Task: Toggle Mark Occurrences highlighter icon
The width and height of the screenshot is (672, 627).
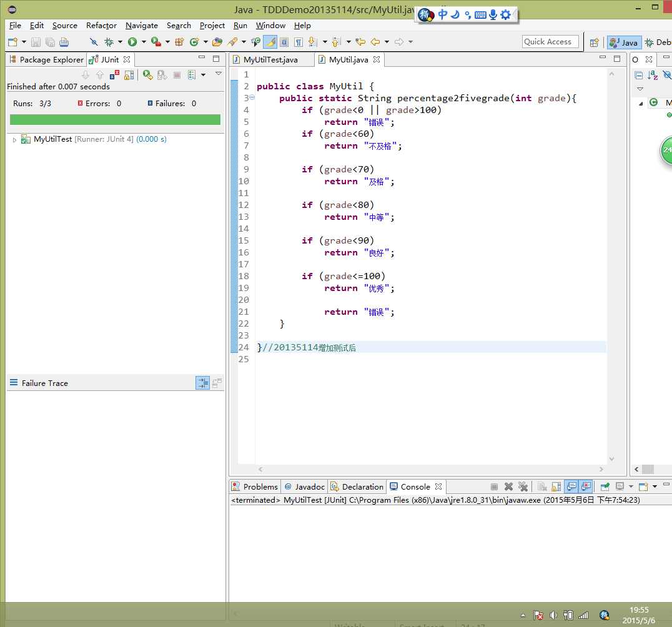Action: click(x=270, y=42)
